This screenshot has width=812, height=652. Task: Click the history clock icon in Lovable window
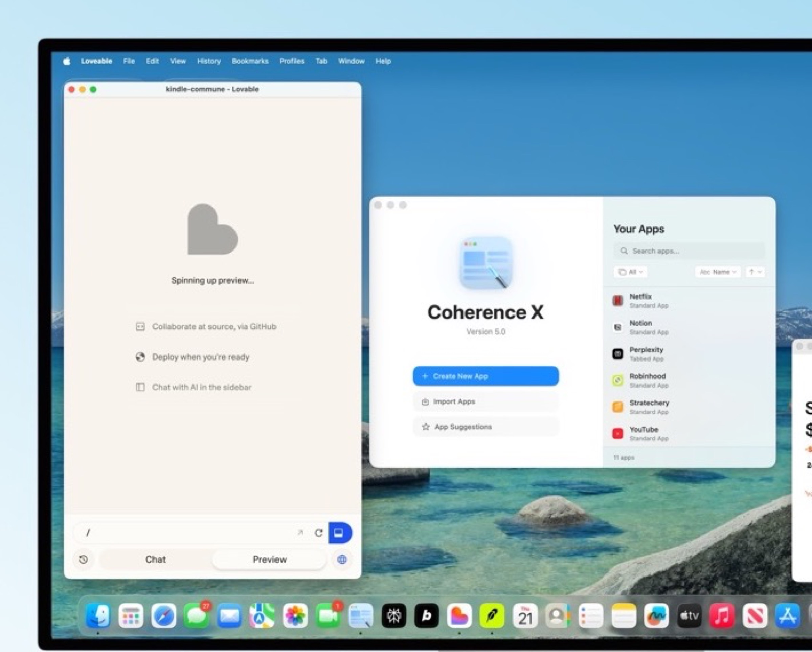pos(84,559)
